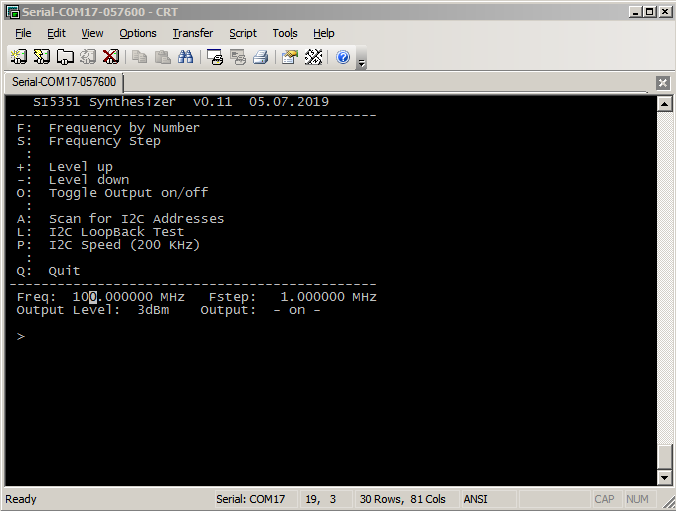Click the Keymap editor toolbar icon
Screen dimensions: 676x511
[313, 56]
